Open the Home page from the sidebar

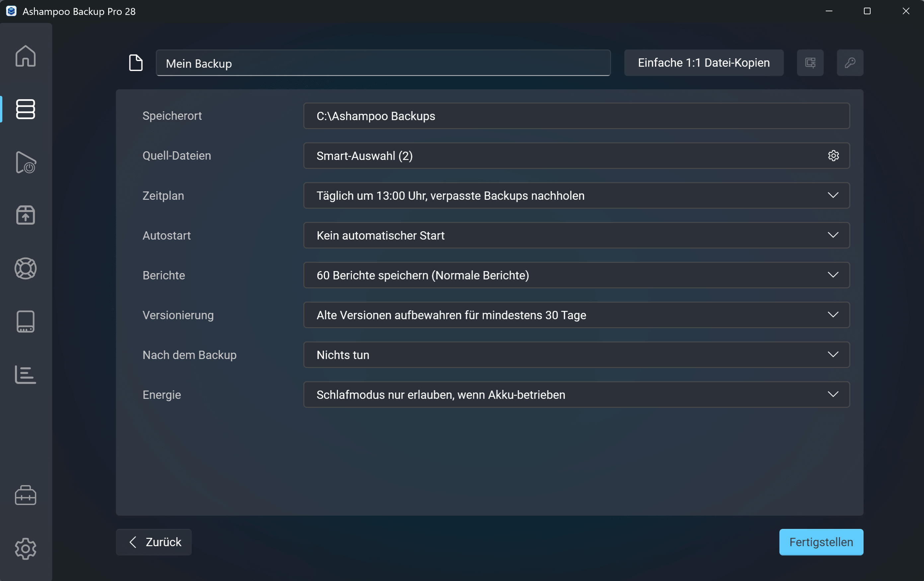pos(26,56)
